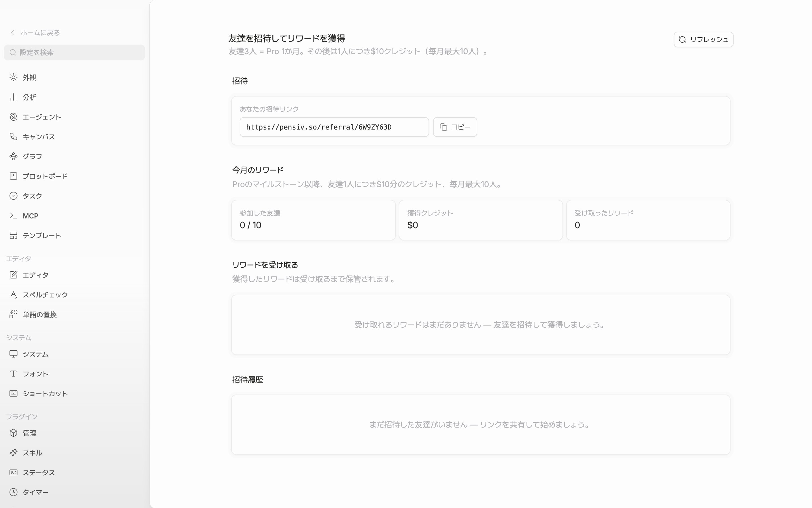The image size is (812, 508).
Task: Open the エージェント settings page
Action: pyautogui.click(x=74, y=117)
